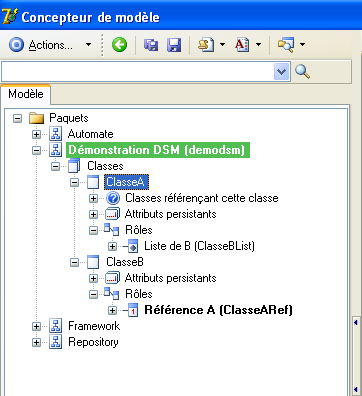Viewport: 362px width, 396px height.
Task: Open dropdown arrow beside magnifier windows icon
Action: pyautogui.click(x=302, y=44)
